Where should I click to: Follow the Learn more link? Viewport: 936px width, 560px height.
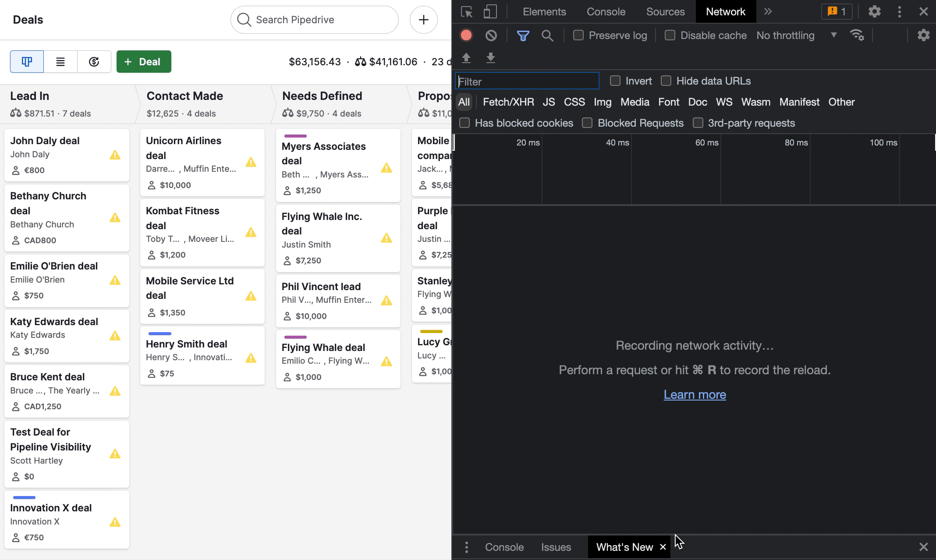click(695, 394)
